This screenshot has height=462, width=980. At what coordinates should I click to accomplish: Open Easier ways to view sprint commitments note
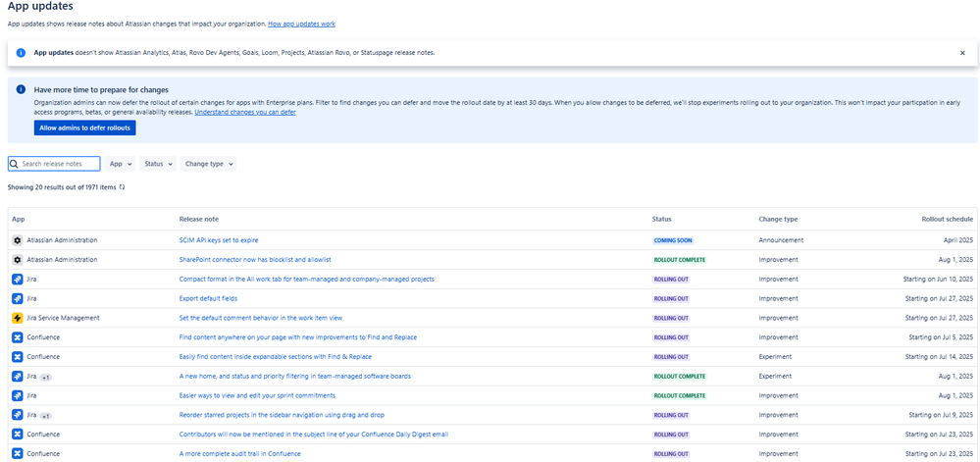[257, 395]
